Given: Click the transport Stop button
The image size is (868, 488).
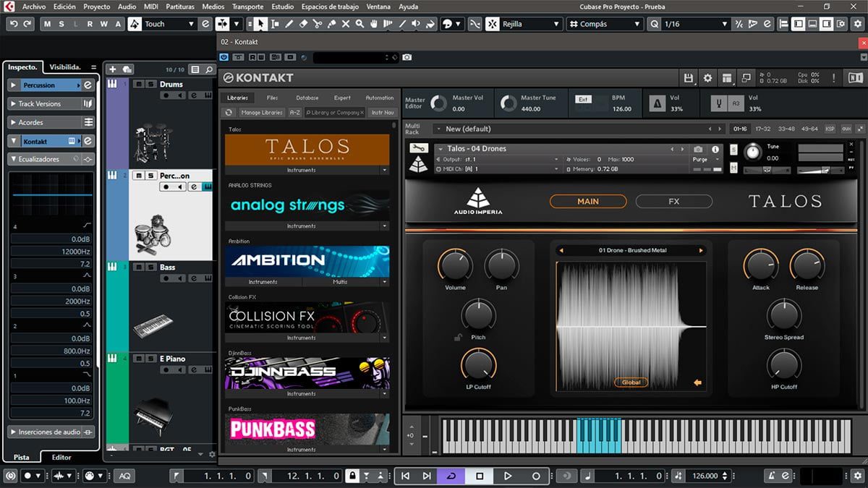Looking at the screenshot, I should click(479, 476).
